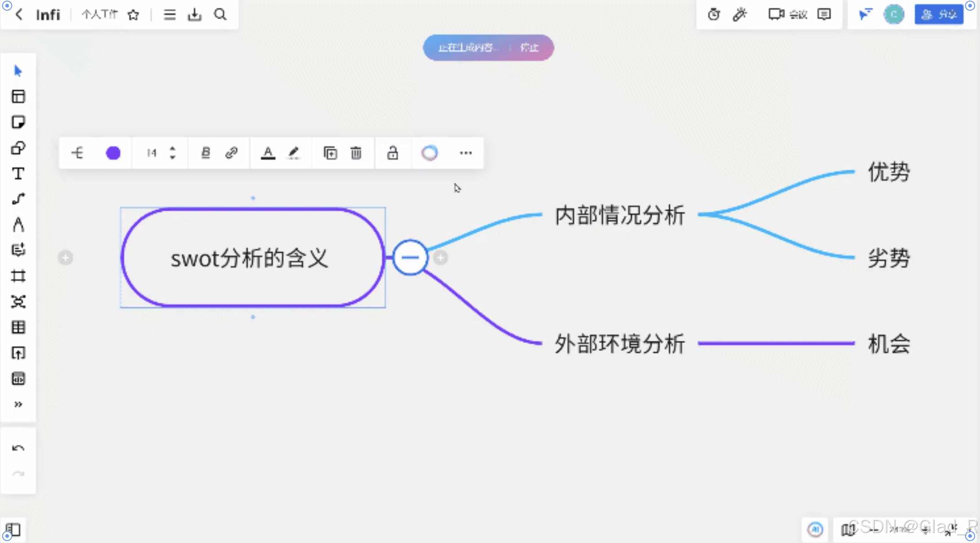Toggle bold text formatting
The image size is (980, 543).
tap(205, 153)
